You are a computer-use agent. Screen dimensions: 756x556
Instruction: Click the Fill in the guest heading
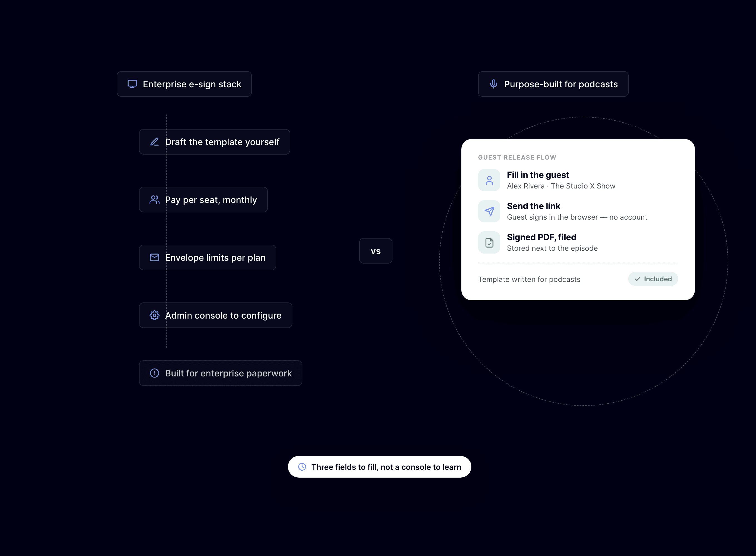tap(538, 175)
